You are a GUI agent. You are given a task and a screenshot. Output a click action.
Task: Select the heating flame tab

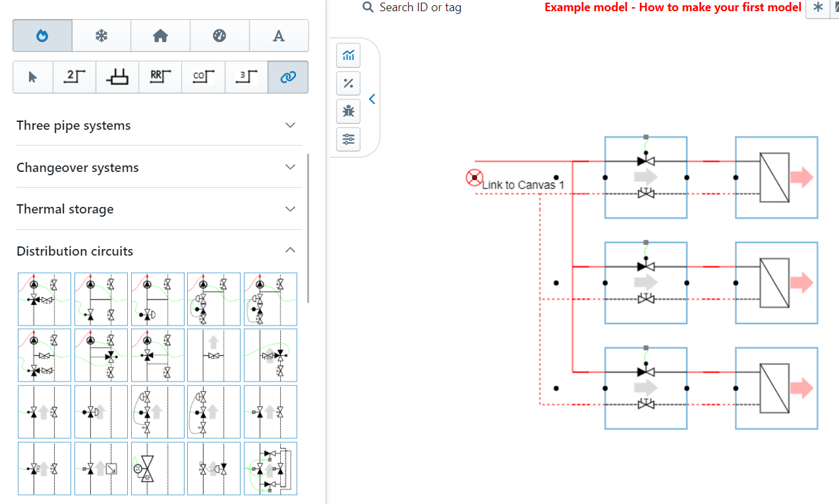(x=42, y=36)
